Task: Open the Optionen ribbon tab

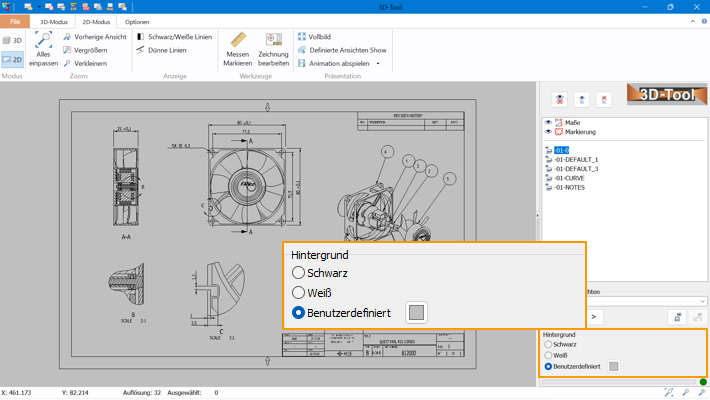Action: click(x=138, y=20)
